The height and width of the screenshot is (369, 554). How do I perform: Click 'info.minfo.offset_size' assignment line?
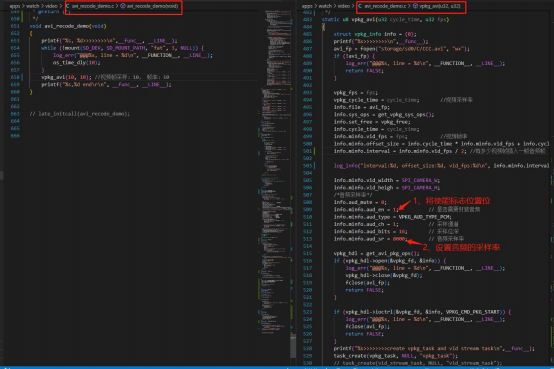click(441, 144)
